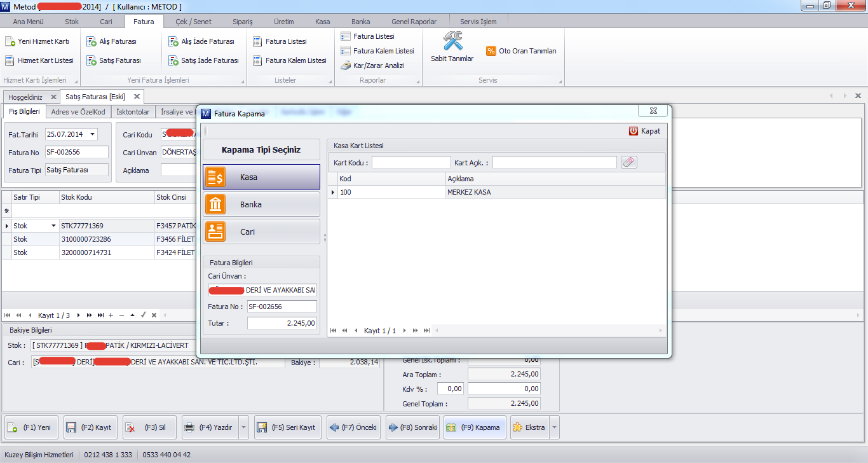Open the Yazdır dropdown arrow
Screen dimensions: 868x463
coord(243,428)
